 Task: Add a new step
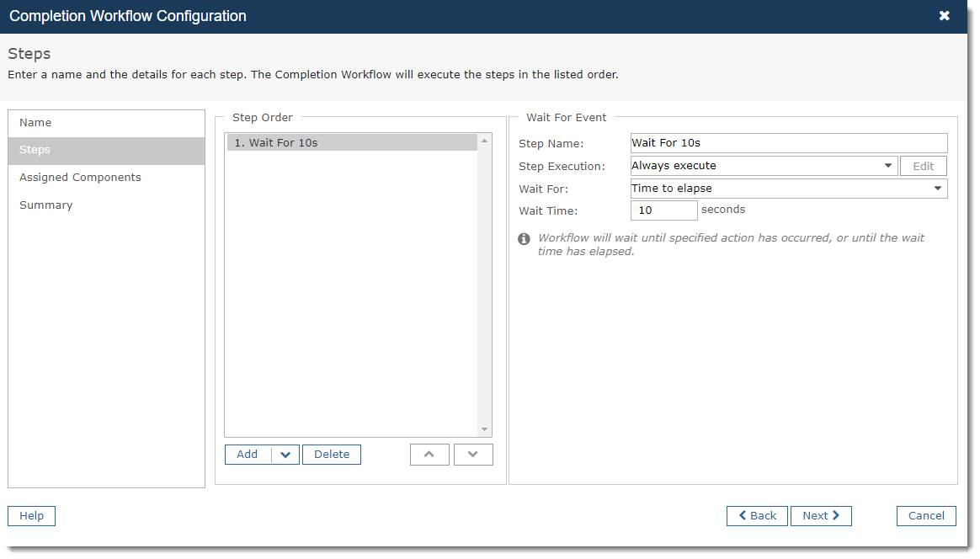point(248,455)
